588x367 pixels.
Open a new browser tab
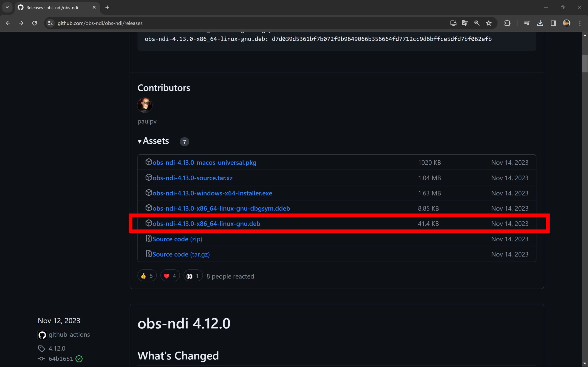[107, 8]
